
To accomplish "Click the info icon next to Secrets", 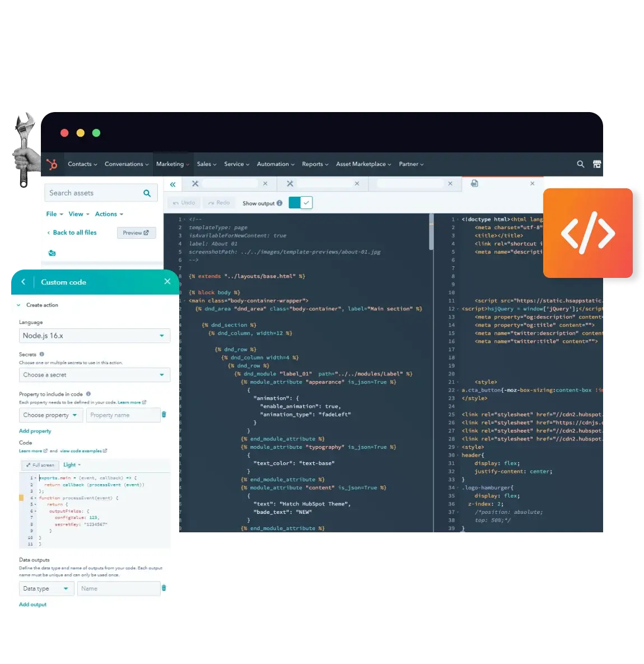I will (41, 354).
